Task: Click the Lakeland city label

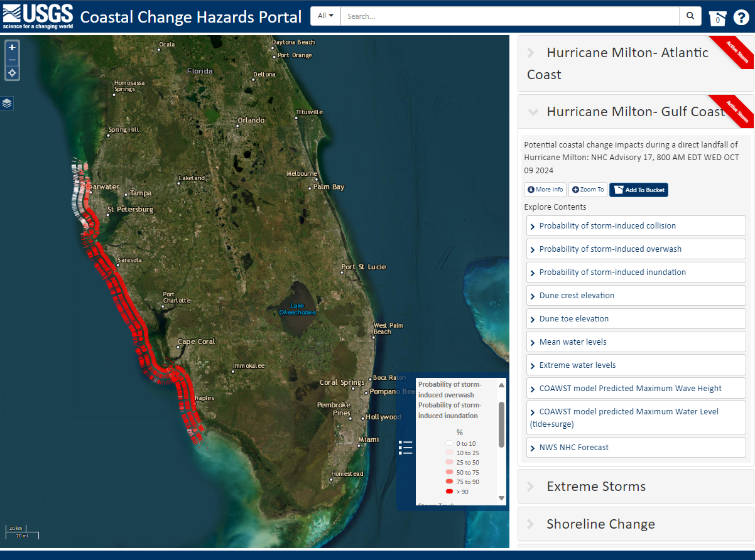Action: pos(192,178)
